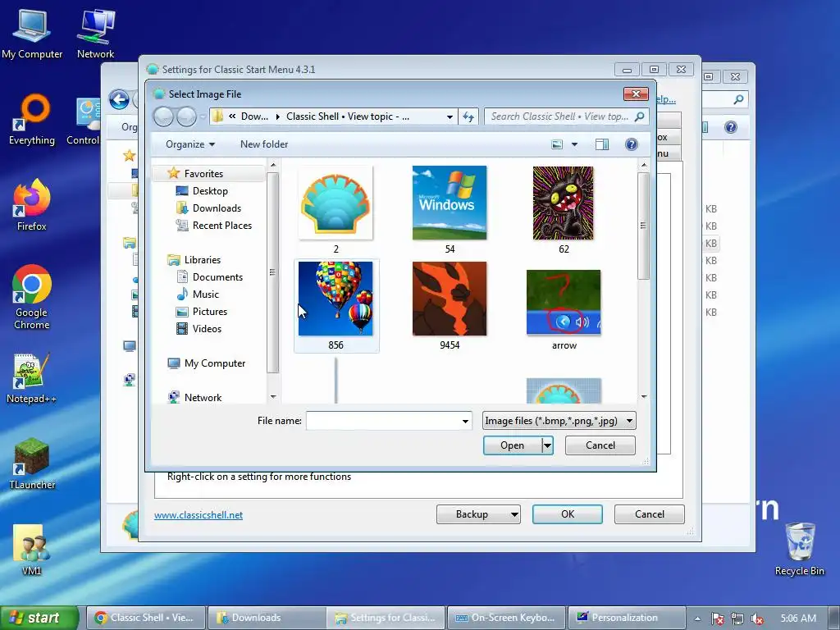Click the help icon in background Explorer window
The width and height of the screenshot is (840, 630).
[x=730, y=127]
